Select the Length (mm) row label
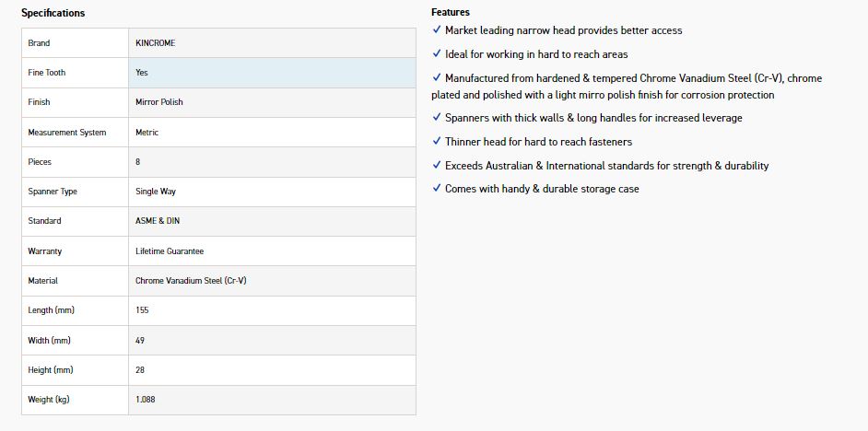Viewport: 868px width, 431px height. pos(50,310)
